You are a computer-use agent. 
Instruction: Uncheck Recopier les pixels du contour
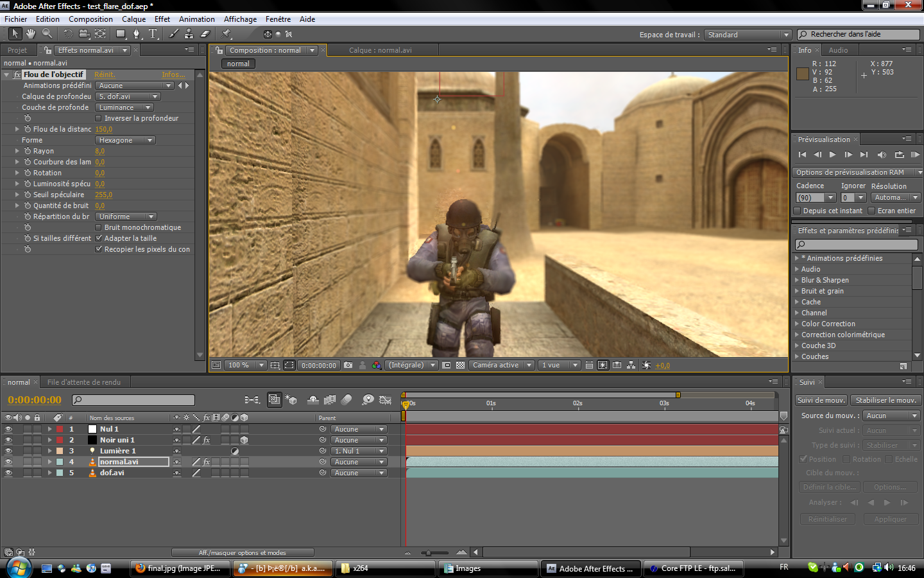[98, 249]
